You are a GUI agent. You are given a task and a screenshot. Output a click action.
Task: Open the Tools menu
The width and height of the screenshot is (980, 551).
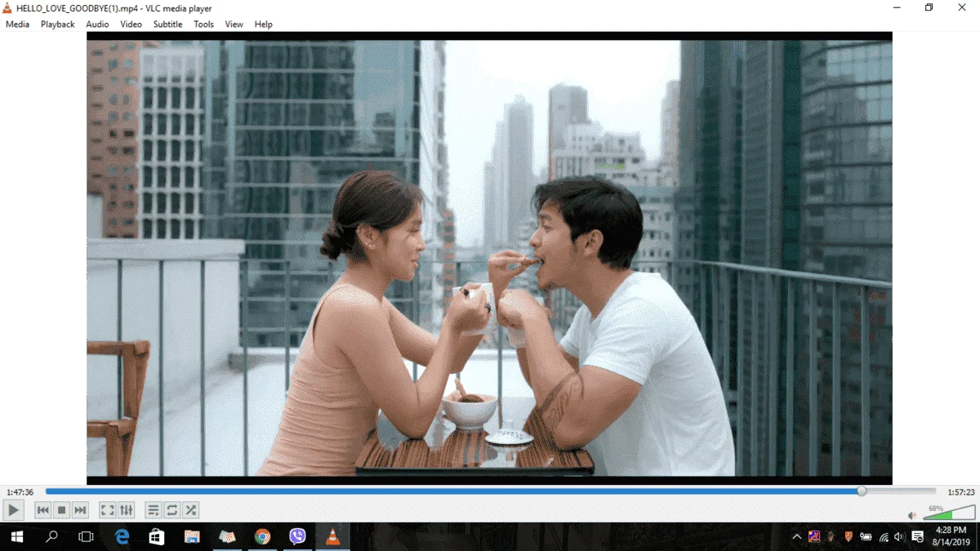pyautogui.click(x=203, y=24)
